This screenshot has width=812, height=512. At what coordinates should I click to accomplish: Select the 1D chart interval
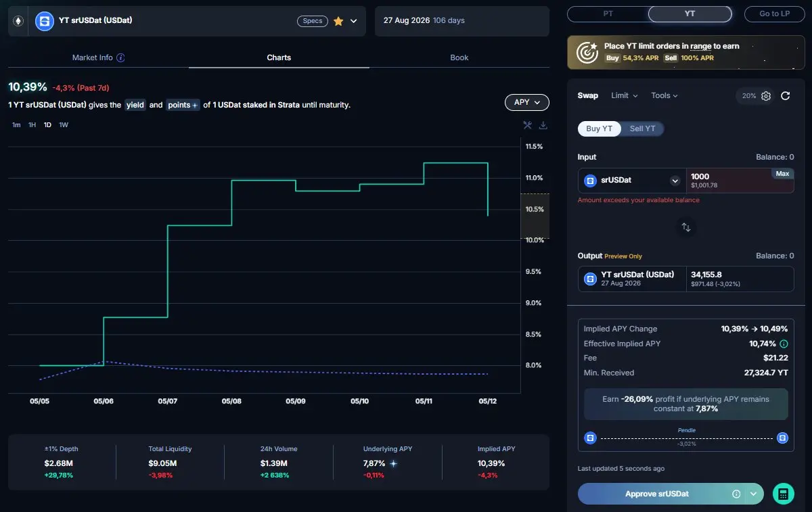[x=47, y=125]
